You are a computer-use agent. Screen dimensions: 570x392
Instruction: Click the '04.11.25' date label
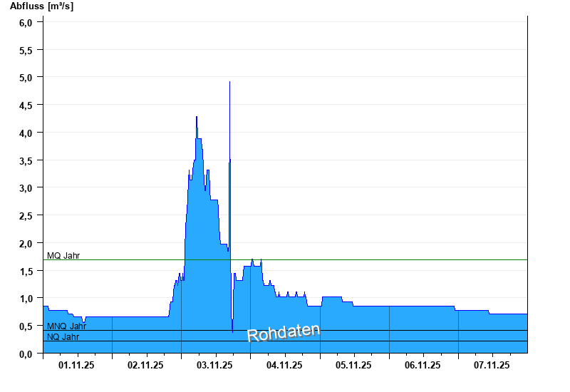(284, 365)
